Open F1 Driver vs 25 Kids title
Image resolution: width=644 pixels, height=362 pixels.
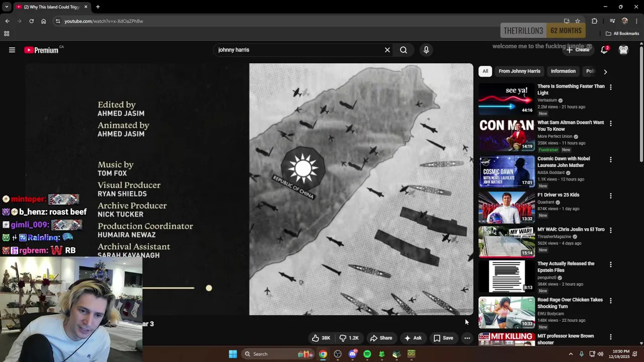[558, 195]
